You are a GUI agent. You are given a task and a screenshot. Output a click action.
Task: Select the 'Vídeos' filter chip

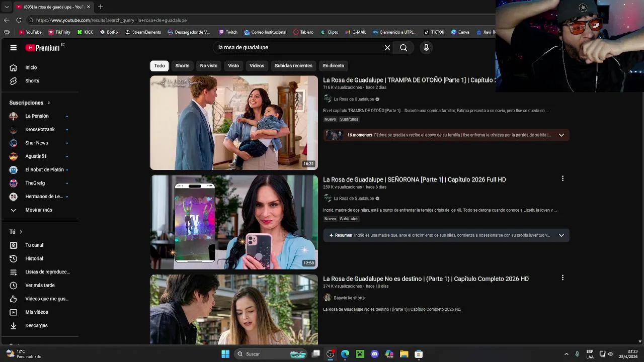[x=257, y=66]
